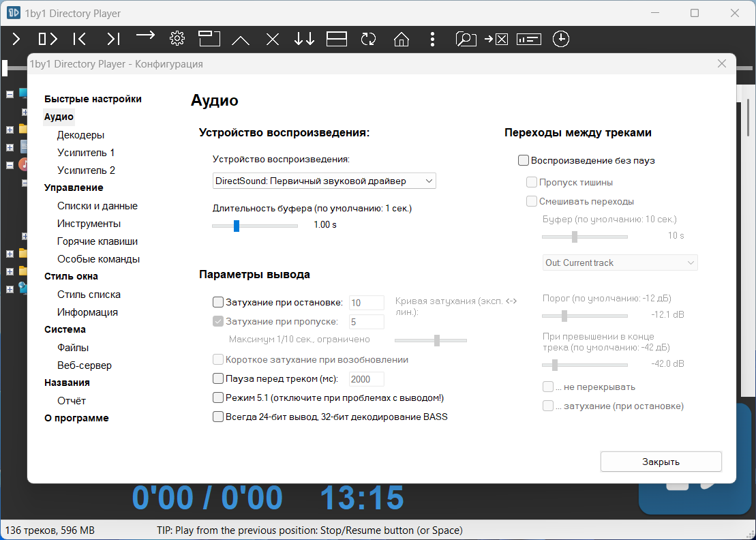Open settings via the gear icon
Viewport: 756px width, 540px height.
tap(177, 39)
